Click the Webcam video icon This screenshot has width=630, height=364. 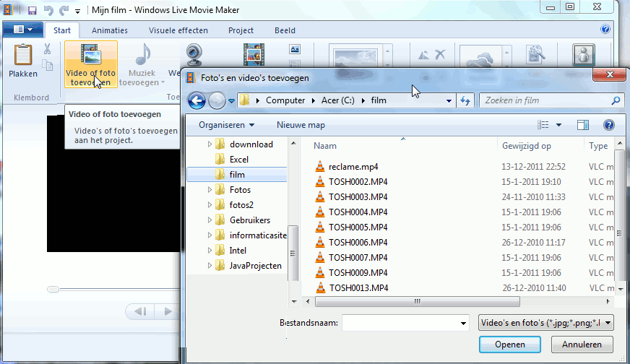194,56
